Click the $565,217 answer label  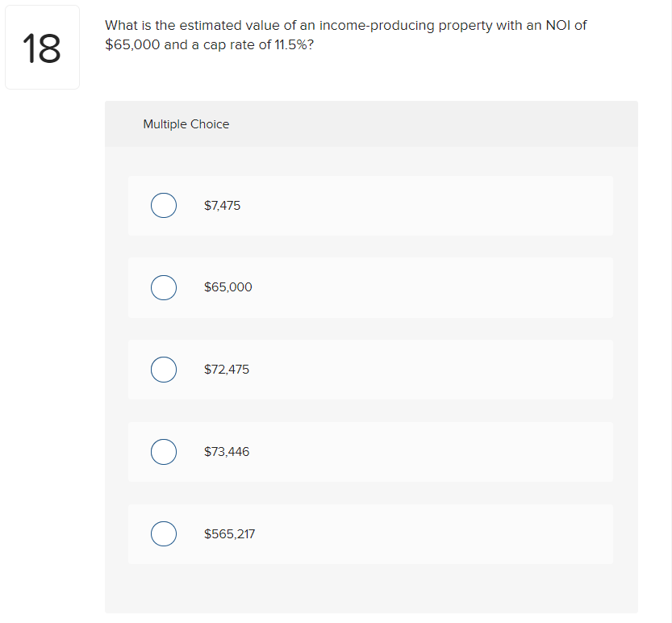tap(229, 533)
